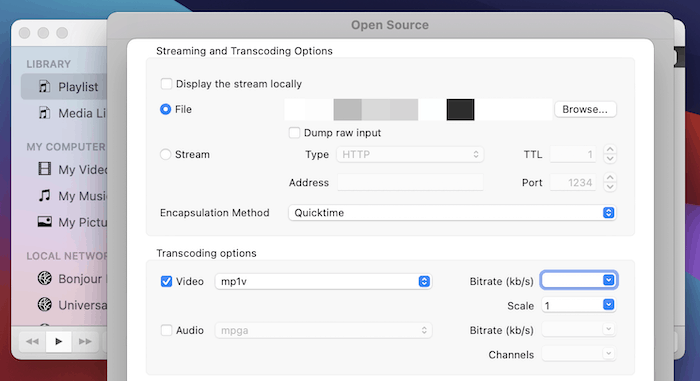Click the Port number field
The width and height of the screenshot is (700, 381).
[573, 182]
